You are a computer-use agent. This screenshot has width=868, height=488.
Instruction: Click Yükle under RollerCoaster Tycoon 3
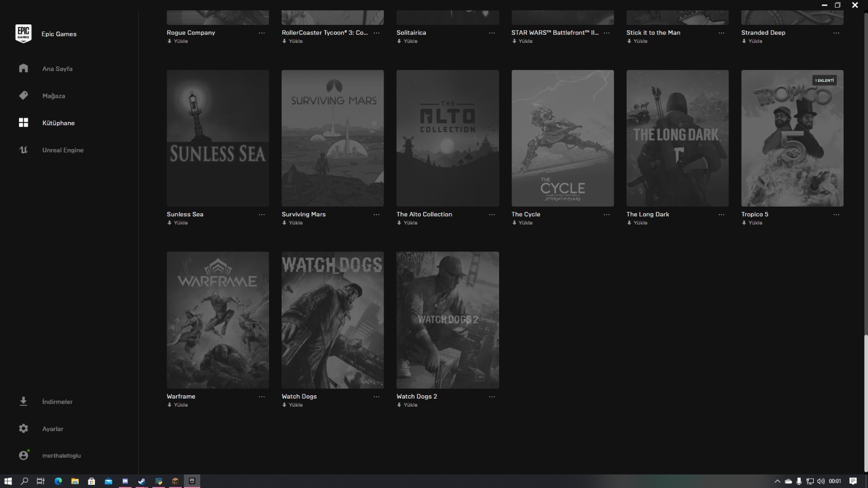(x=292, y=41)
